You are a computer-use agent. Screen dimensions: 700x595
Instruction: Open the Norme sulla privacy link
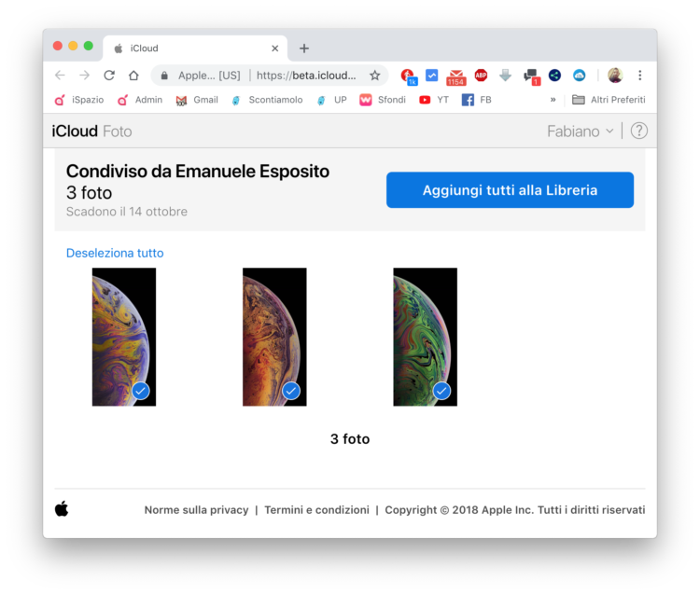(x=196, y=510)
